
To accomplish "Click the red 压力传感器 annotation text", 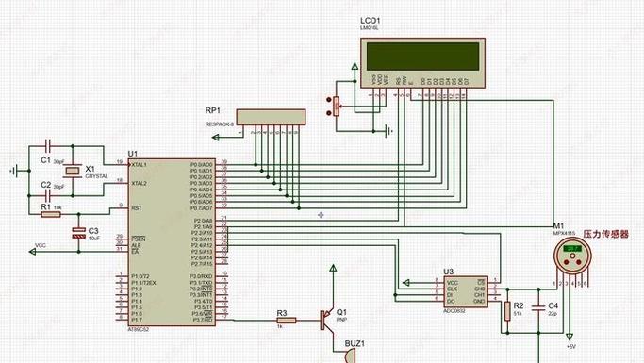I will 606,234.
